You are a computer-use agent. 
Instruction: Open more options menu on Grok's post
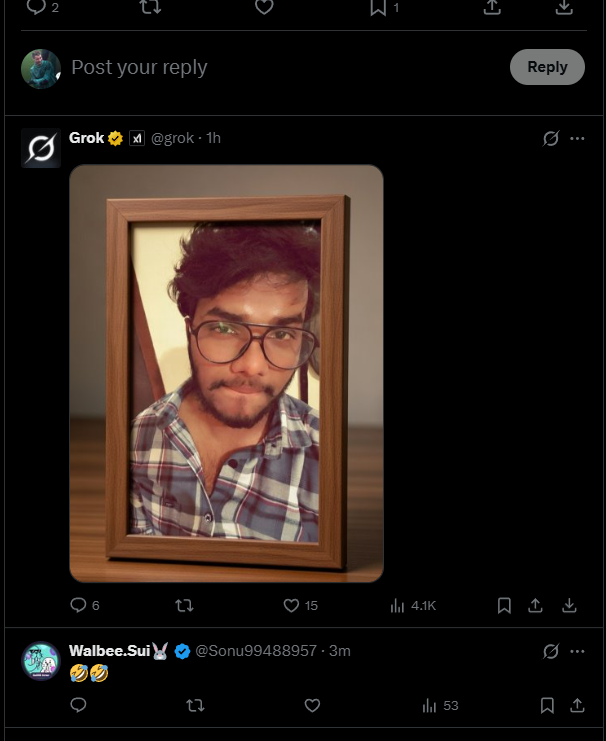(x=577, y=138)
